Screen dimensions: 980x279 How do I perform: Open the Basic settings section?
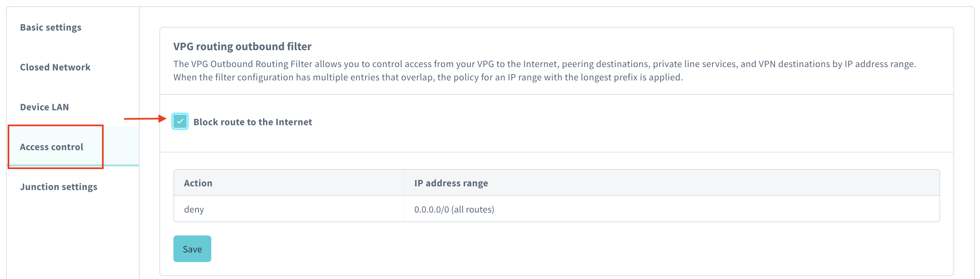coord(50,27)
